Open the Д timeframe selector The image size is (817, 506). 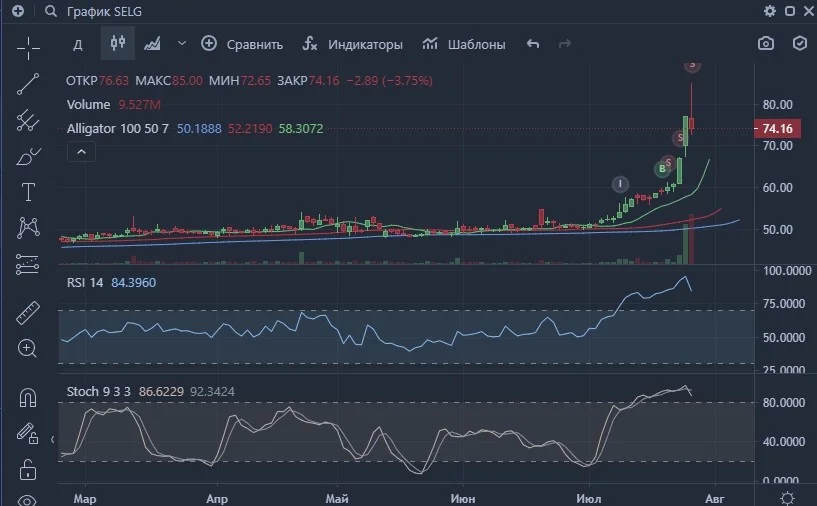point(78,44)
